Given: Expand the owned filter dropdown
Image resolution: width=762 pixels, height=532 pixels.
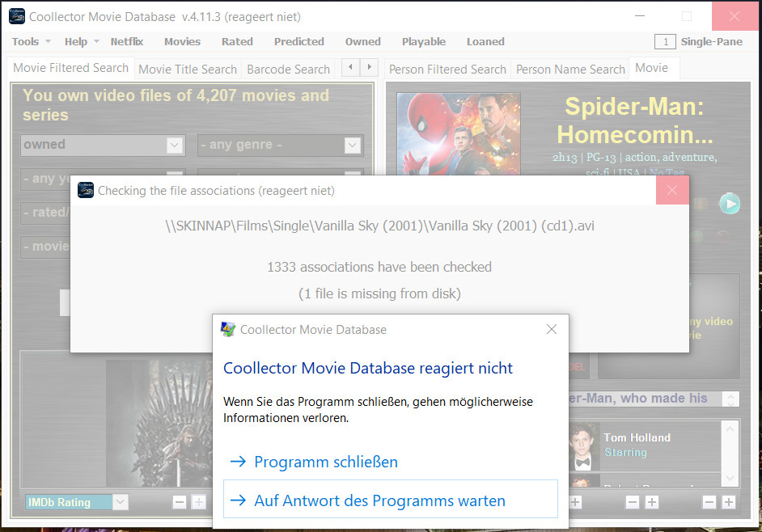Looking at the screenshot, I should coord(175,145).
